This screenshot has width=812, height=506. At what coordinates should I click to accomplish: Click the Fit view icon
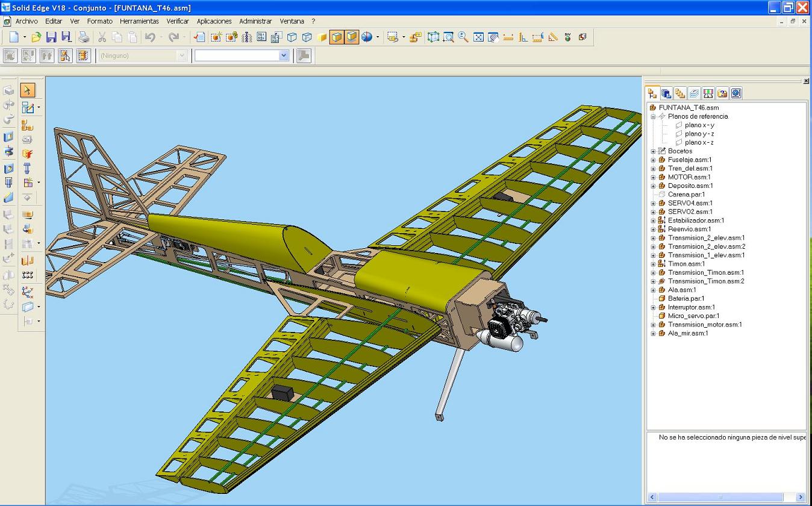tap(478, 37)
